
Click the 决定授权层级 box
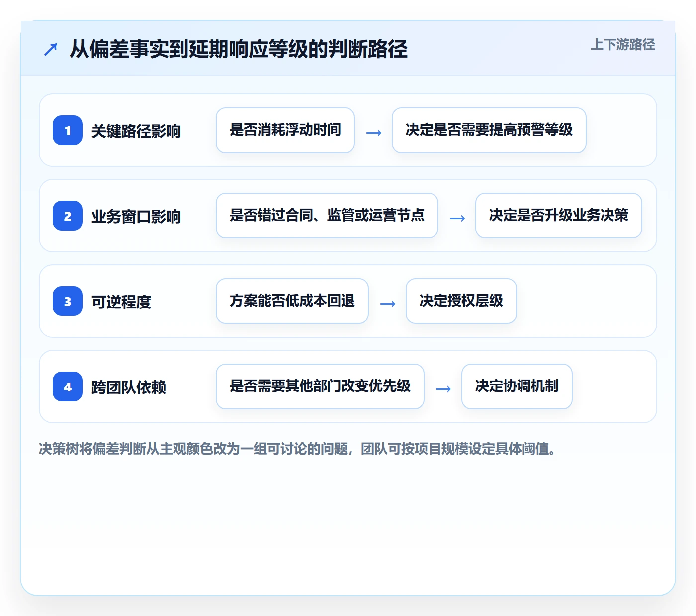click(461, 301)
